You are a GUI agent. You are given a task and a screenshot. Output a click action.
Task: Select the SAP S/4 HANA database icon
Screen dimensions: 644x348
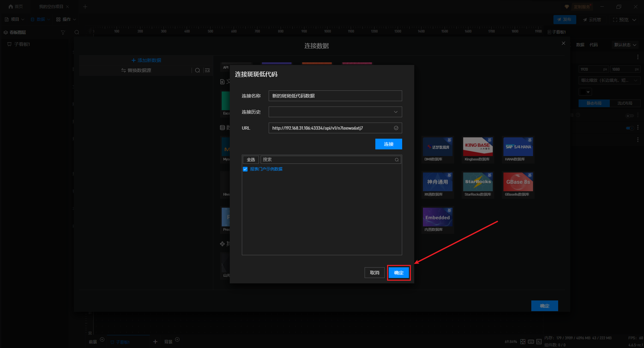[x=518, y=147]
